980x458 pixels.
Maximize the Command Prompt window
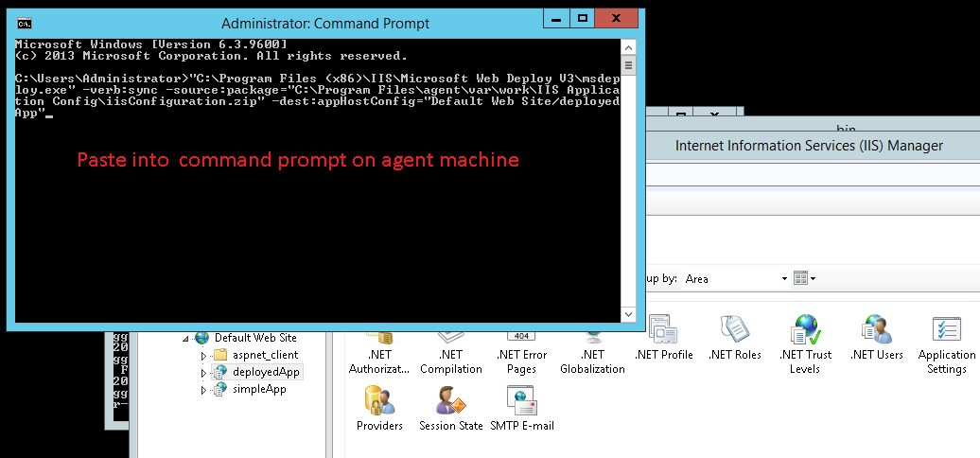pyautogui.click(x=583, y=19)
